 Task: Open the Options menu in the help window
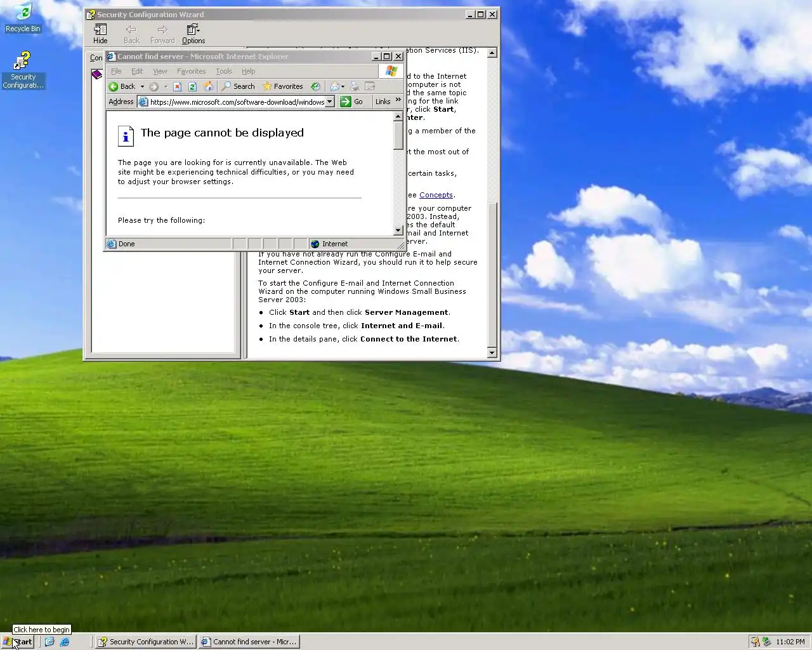pyautogui.click(x=193, y=34)
